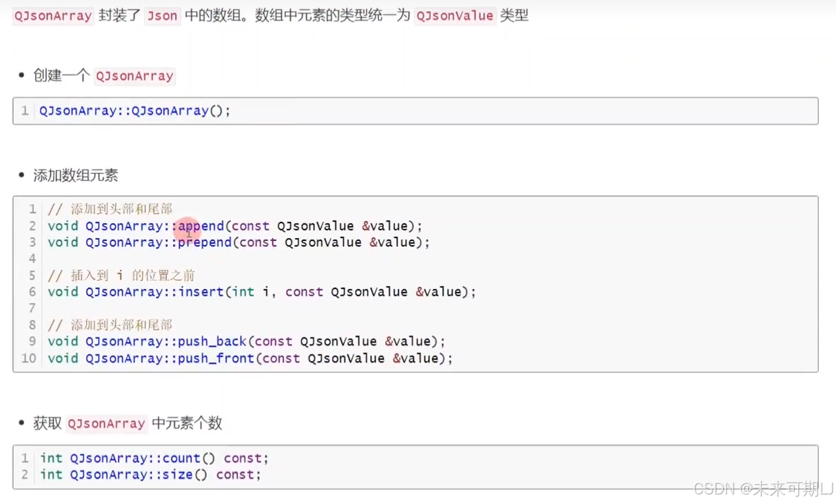Click the count() const code line

(154, 458)
